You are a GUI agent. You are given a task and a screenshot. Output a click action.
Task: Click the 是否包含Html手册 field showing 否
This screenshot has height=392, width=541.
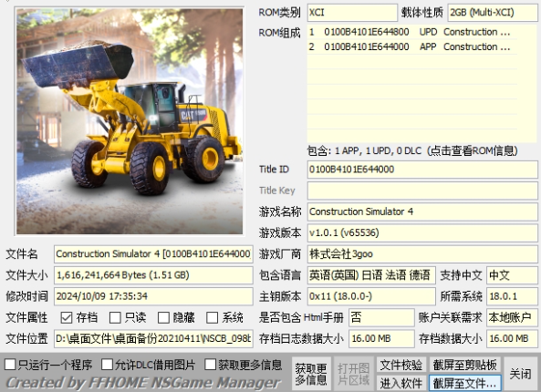(x=381, y=317)
